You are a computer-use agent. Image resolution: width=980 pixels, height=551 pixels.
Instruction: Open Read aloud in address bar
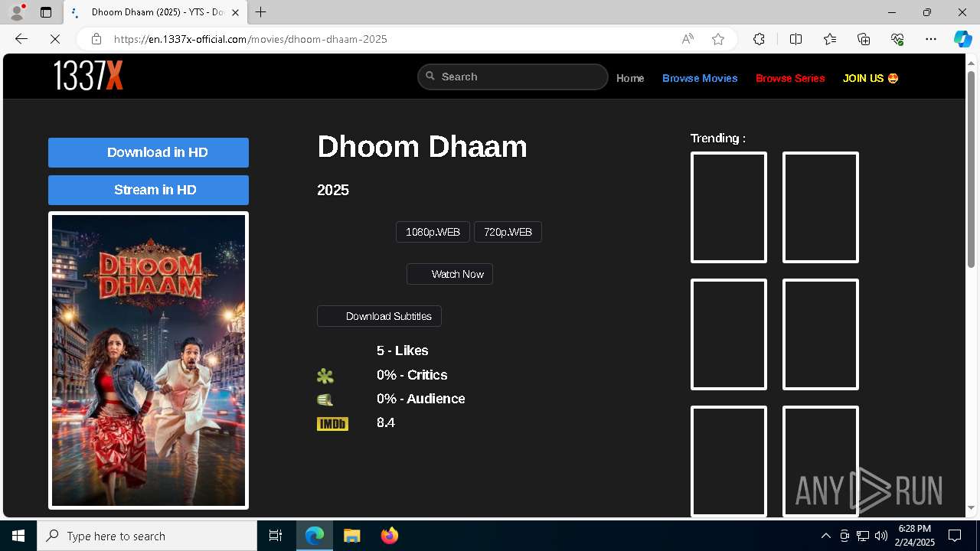[x=688, y=39]
